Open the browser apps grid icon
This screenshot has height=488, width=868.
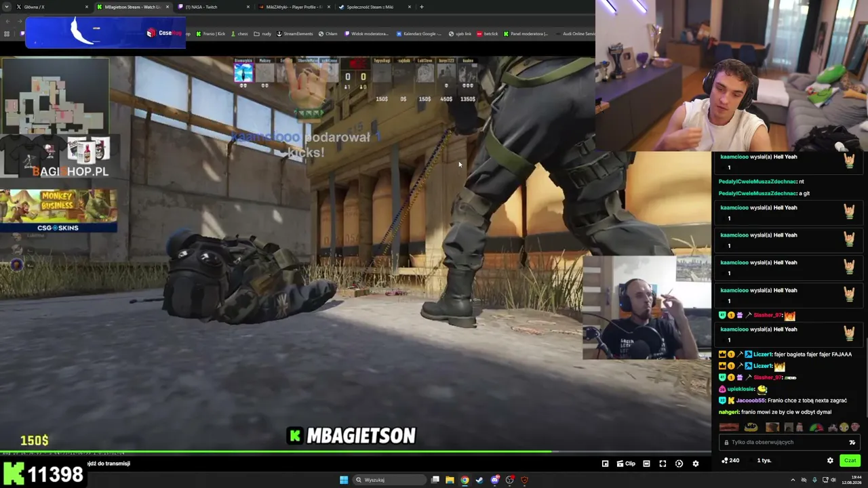point(7,34)
